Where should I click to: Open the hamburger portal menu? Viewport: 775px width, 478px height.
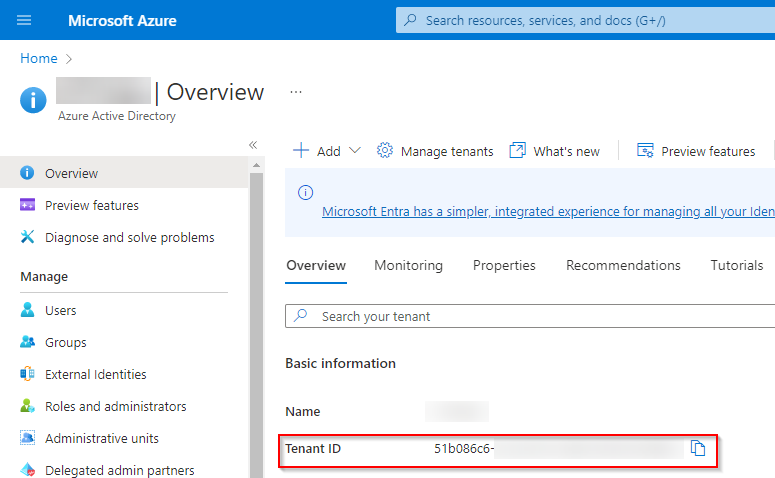coord(24,20)
